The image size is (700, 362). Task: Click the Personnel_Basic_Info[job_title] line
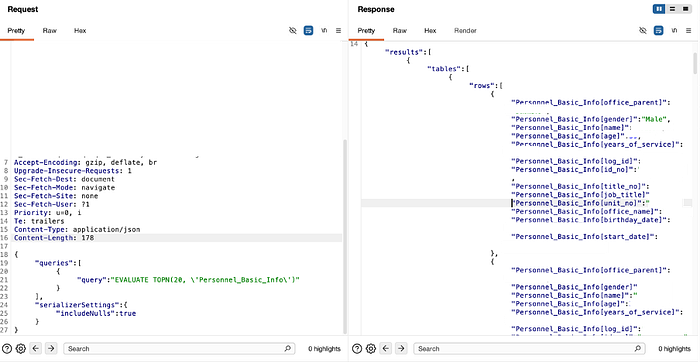click(x=580, y=195)
